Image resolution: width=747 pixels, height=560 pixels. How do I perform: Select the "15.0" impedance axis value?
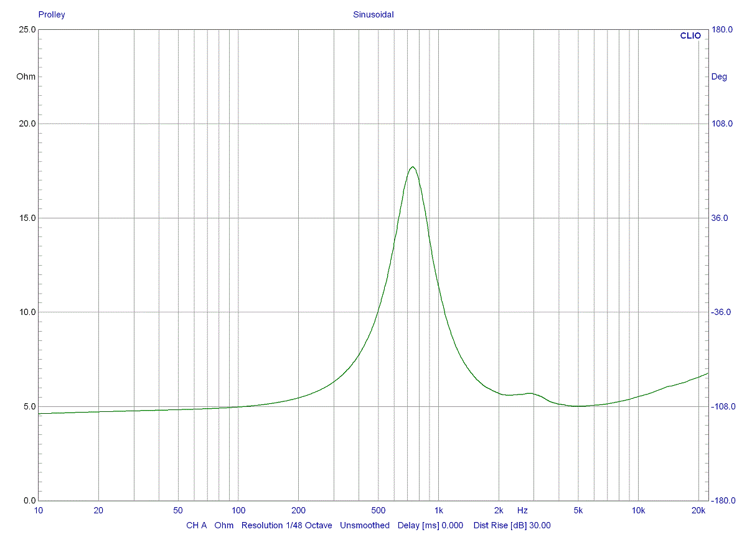27,218
